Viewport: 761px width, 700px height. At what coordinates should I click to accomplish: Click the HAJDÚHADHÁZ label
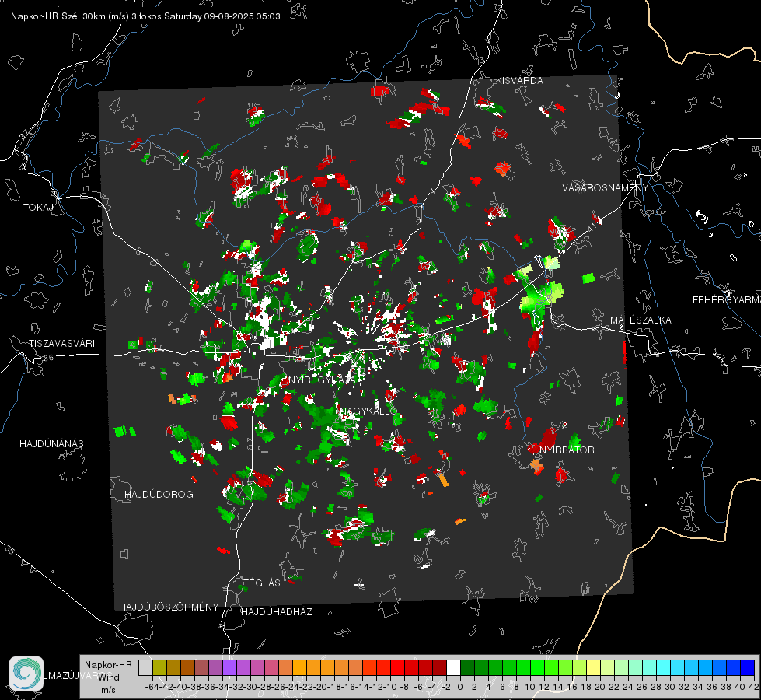tap(277, 611)
